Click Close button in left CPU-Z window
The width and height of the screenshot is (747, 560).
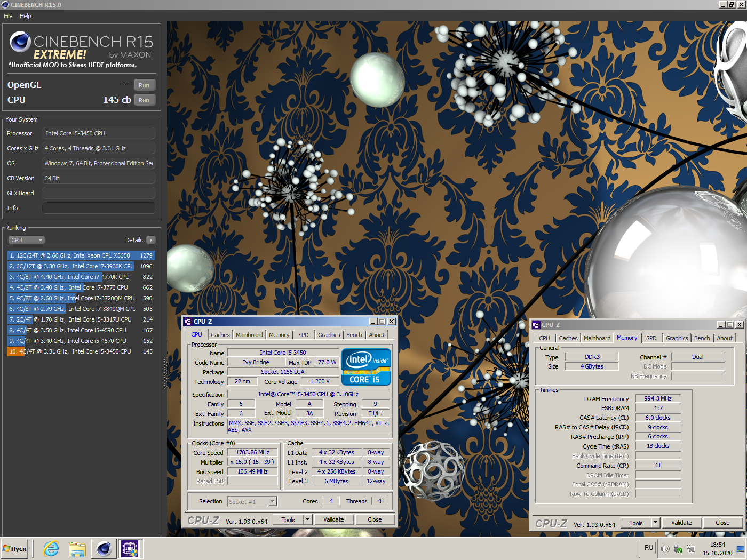[x=375, y=519]
